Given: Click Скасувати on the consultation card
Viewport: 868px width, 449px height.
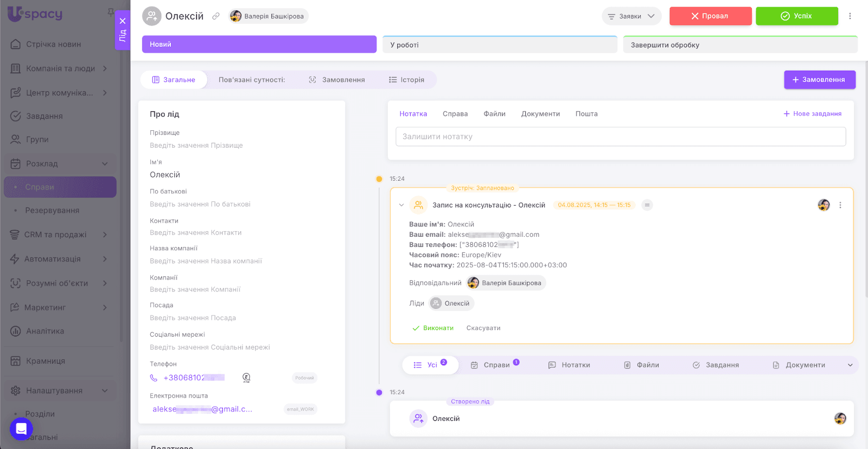Looking at the screenshot, I should tap(483, 328).
